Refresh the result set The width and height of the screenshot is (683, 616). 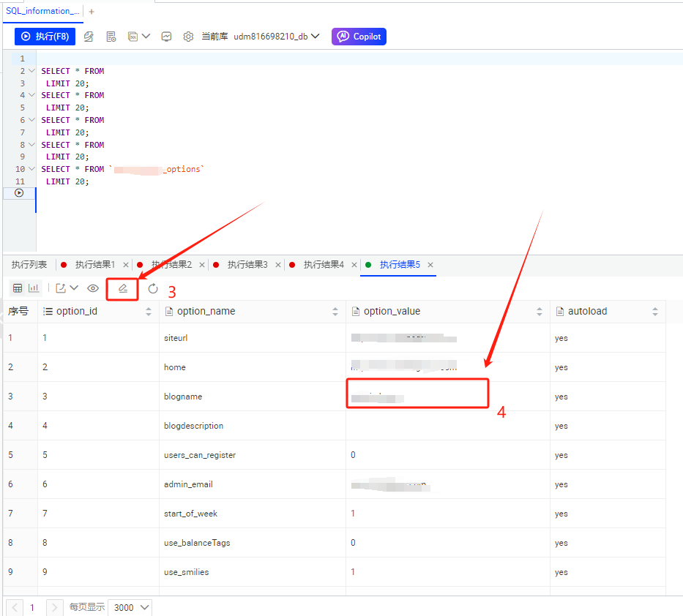point(153,289)
